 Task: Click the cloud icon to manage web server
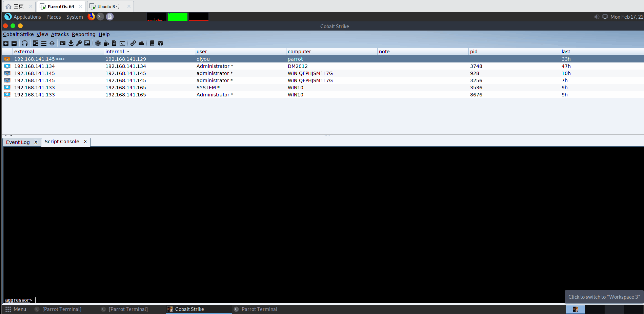point(141,43)
